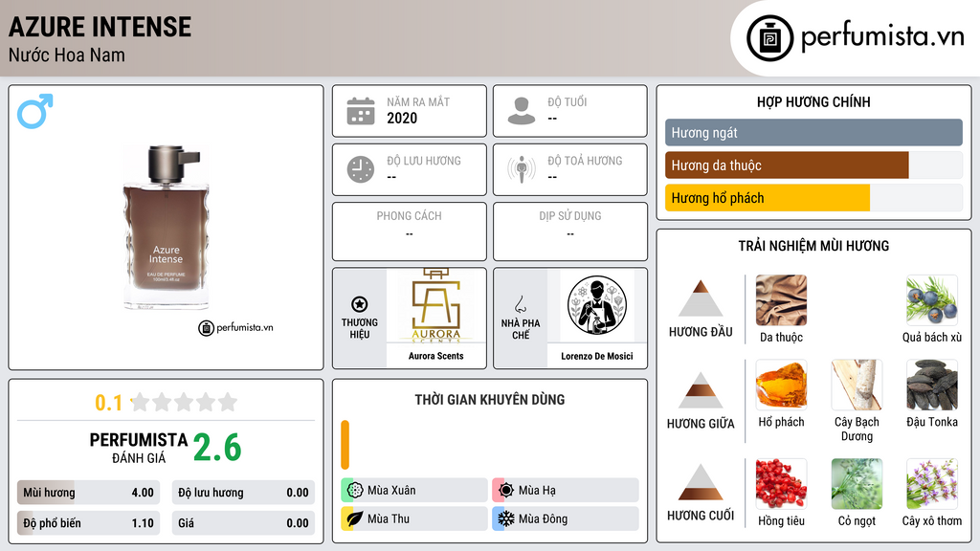Screen dimensions: 980x551
Task: Click the person icon beside Độ tuổi
Action: [522, 111]
